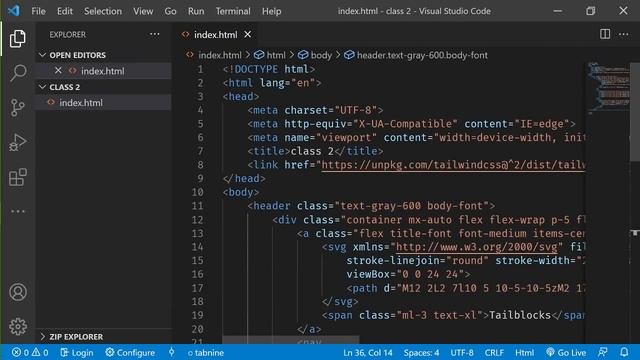Follow the w3.org svg link on line 14
640x360 pixels.
point(476,247)
